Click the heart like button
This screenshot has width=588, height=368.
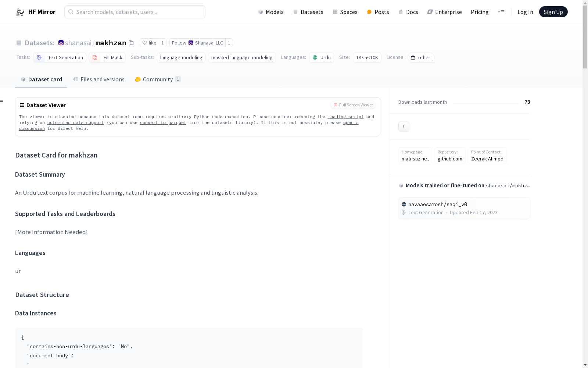click(x=149, y=43)
